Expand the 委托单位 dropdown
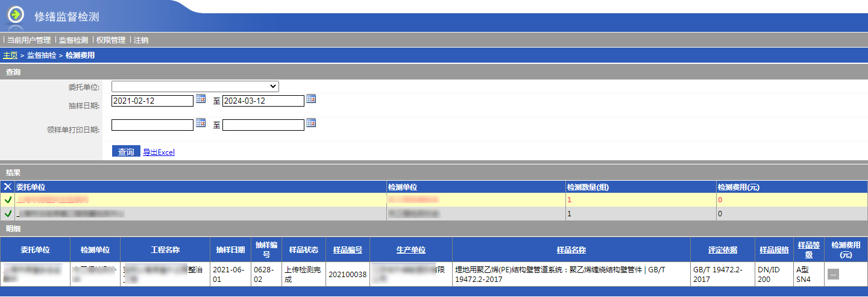This screenshot has width=868, height=297. pyautogui.click(x=195, y=87)
